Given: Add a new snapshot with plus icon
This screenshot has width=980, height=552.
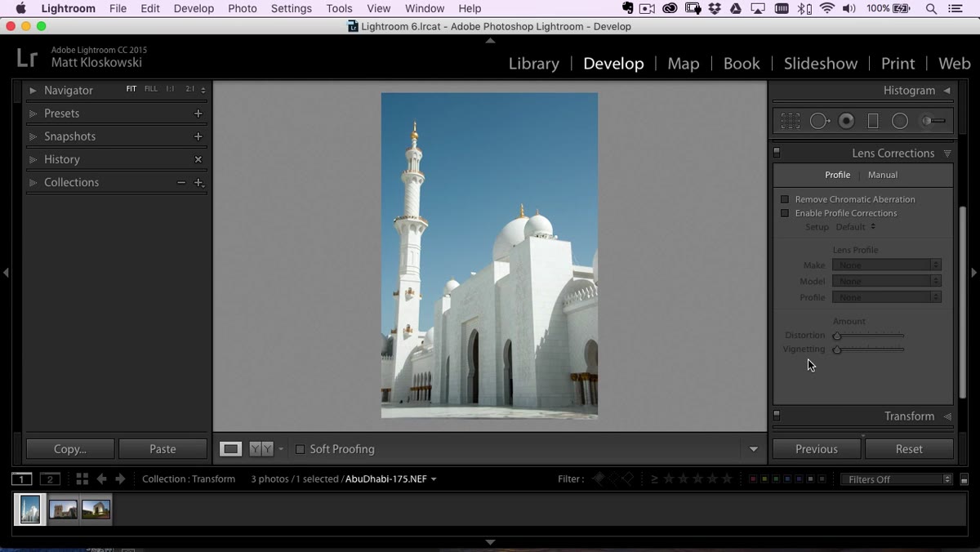Looking at the screenshot, I should 198,136.
